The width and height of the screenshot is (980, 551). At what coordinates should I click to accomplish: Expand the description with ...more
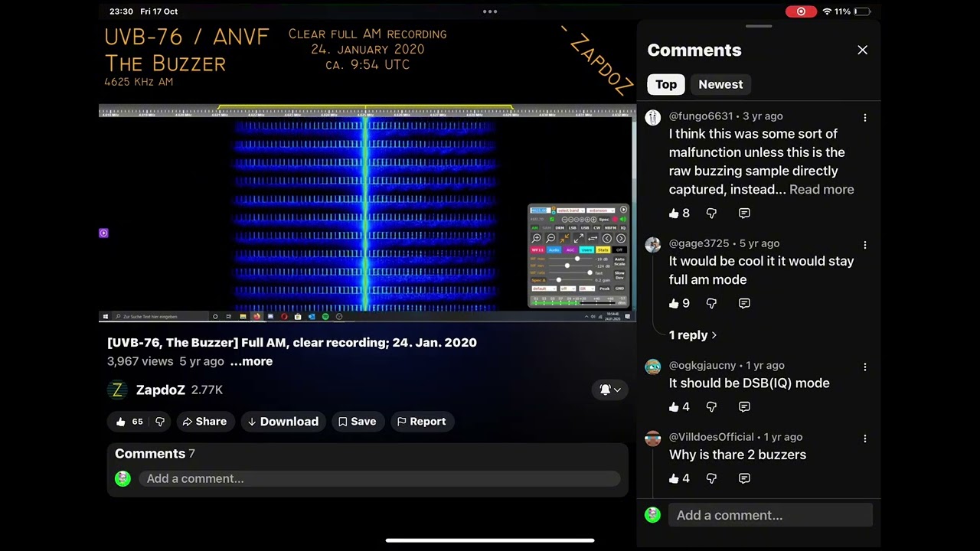coord(251,361)
